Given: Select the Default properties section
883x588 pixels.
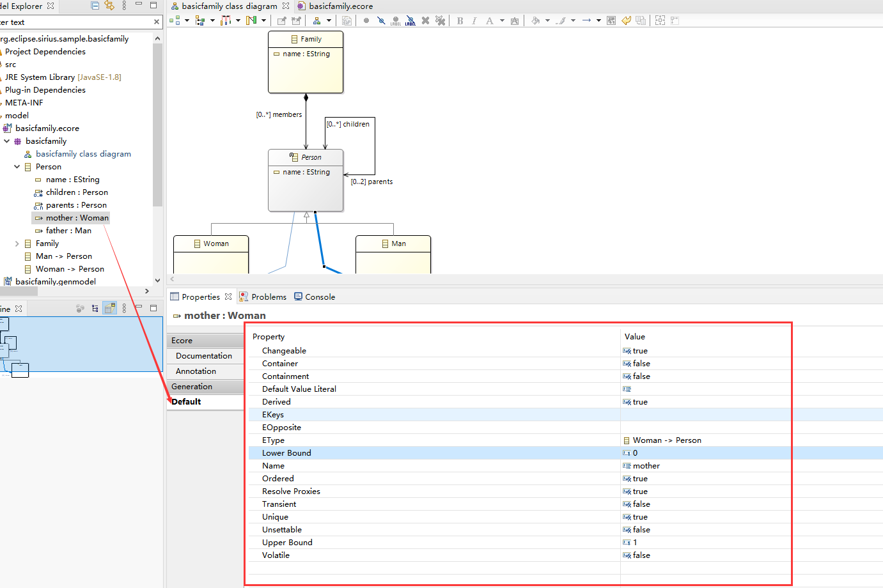Looking at the screenshot, I should [x=205, y=402].
